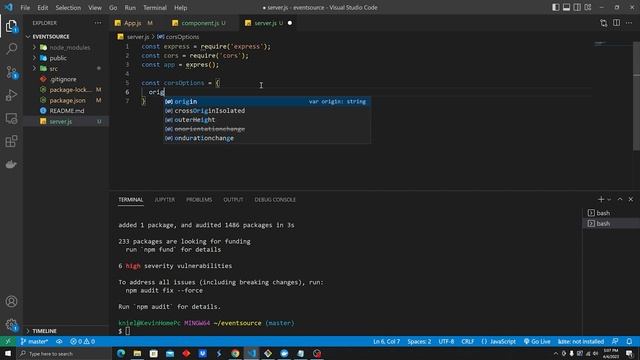Open Customize Layout icon in title bar
The width and height of the screenshot is (640, 360).
tap(588, 7)
